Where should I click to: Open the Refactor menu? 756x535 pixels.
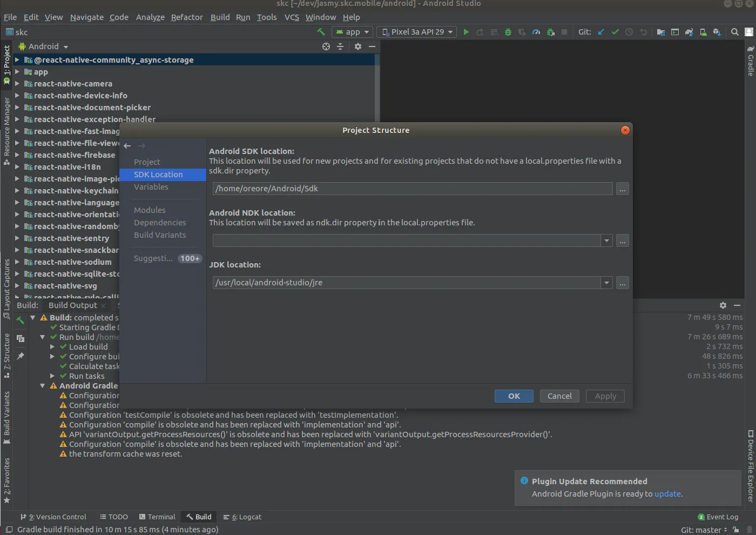coord(187,17)
